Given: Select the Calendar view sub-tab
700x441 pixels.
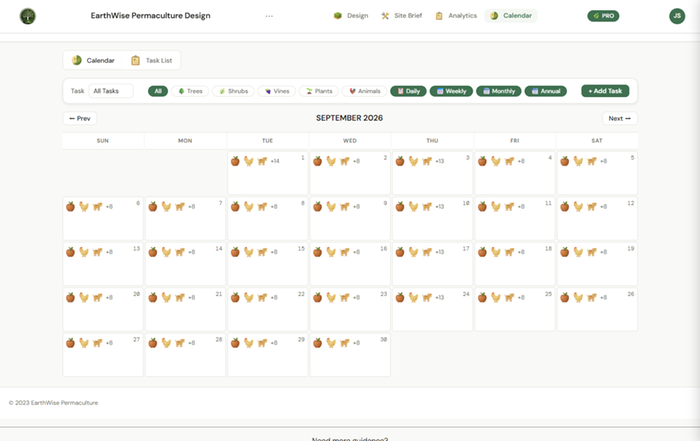Looking at the screenshot, I should tap(93, 60).
